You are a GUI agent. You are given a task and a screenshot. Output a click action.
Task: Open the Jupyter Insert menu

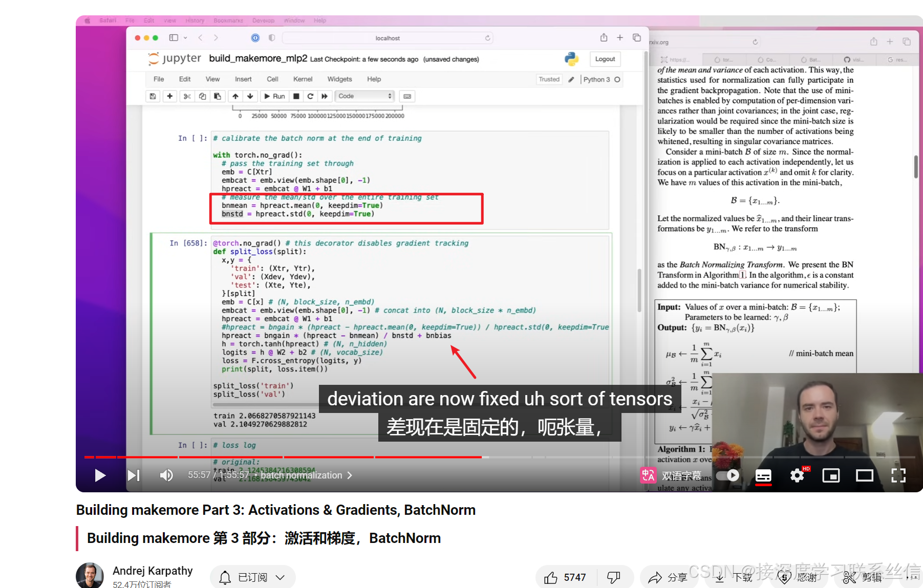coord(243,79)
